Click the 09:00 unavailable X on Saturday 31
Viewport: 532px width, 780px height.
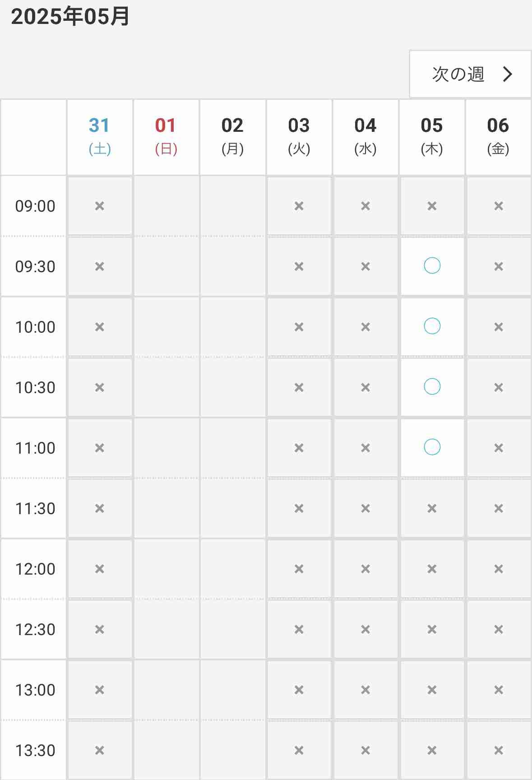[x=100, y=206]
